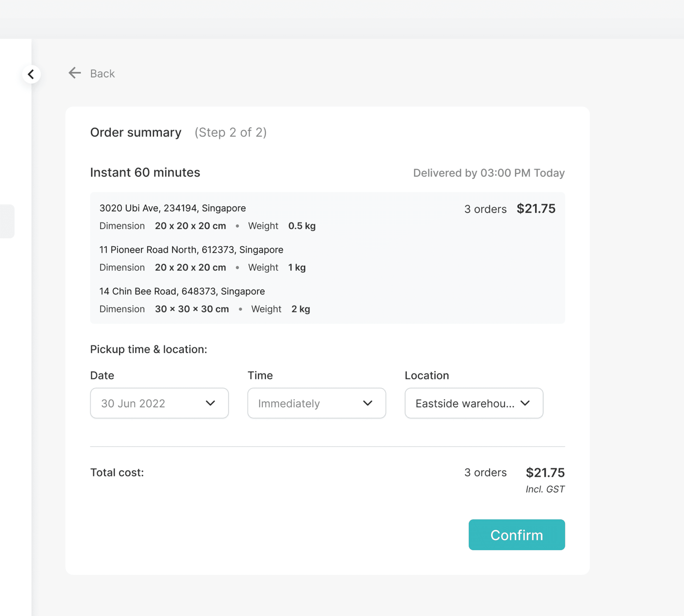Open the Date dropdown showing 30 Jun 2022
The width and height of the screenshot is (684, 616).
point(159,403)
